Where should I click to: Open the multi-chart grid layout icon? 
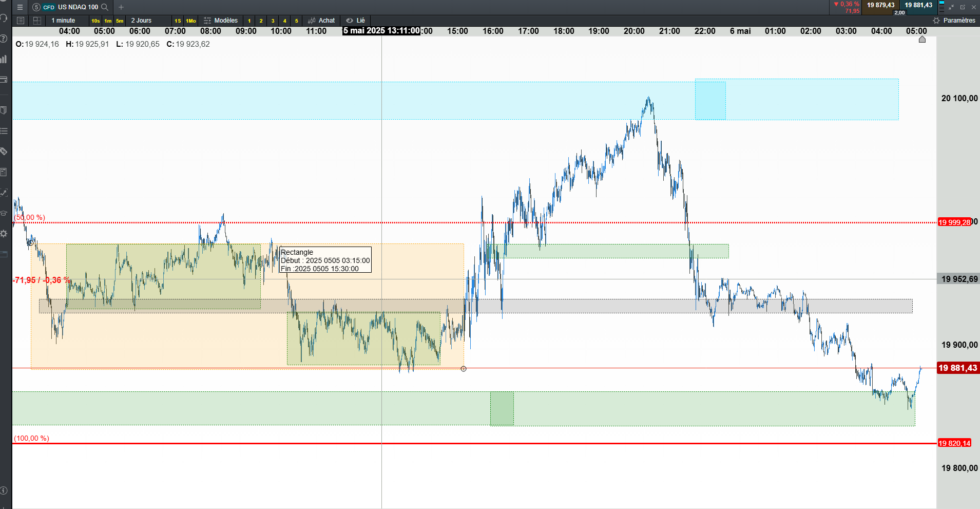point(37,21)
